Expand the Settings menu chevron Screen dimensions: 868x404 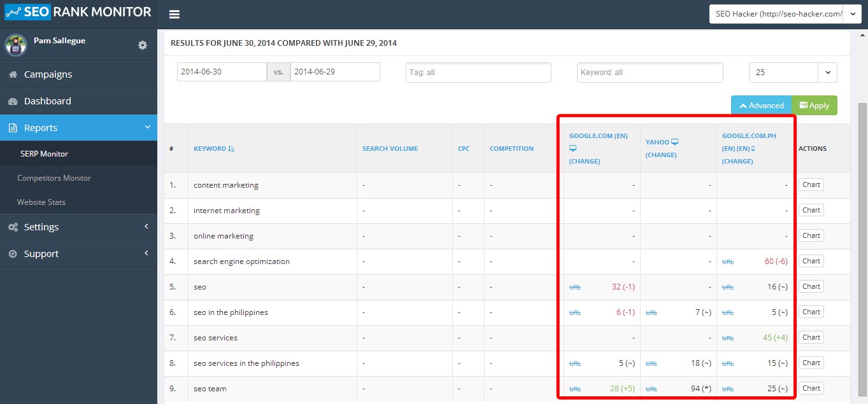pyautogui.click(x=146, y=226)
